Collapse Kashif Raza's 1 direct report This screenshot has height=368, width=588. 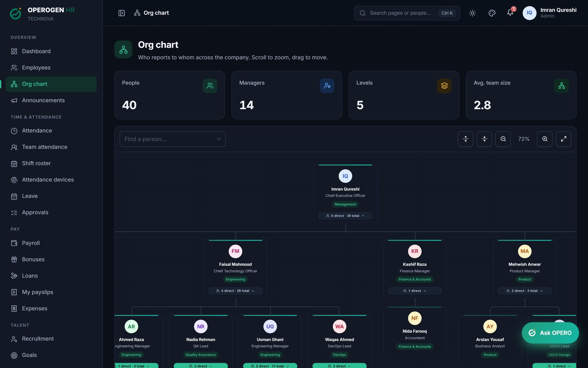pyautogui.click(x=415, y=291)
